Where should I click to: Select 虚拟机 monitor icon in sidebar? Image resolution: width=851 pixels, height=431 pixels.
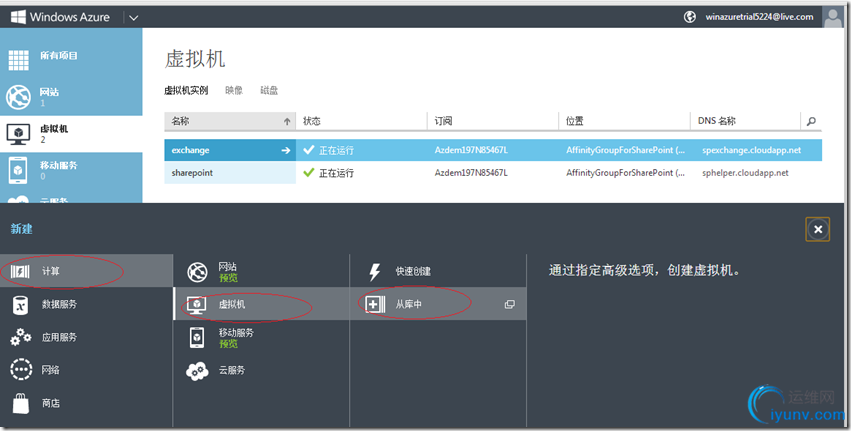[x=18, y=134]
